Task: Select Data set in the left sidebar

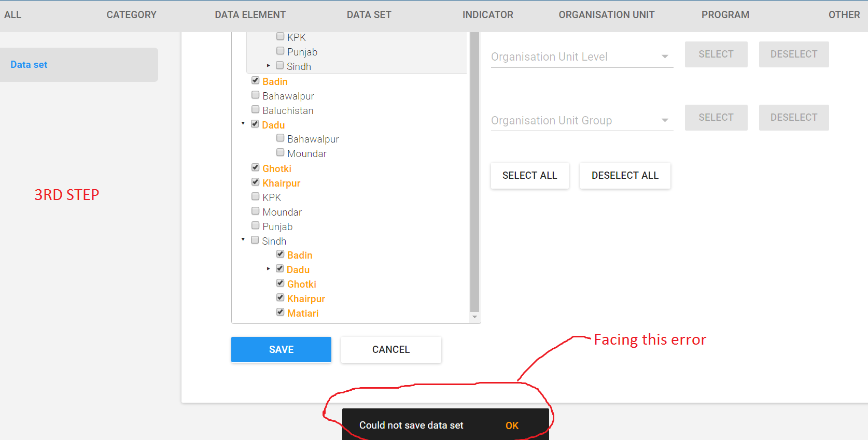Action: (x=29, y=65)
